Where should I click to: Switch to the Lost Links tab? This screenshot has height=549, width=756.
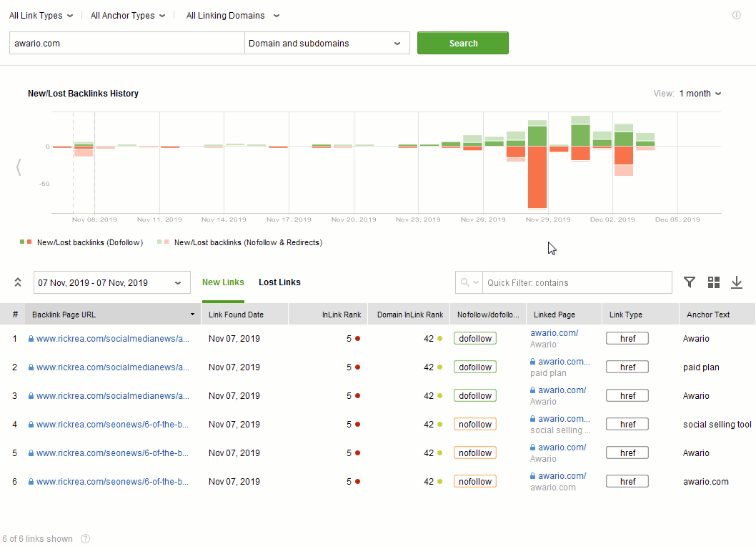tap(279, 282)
